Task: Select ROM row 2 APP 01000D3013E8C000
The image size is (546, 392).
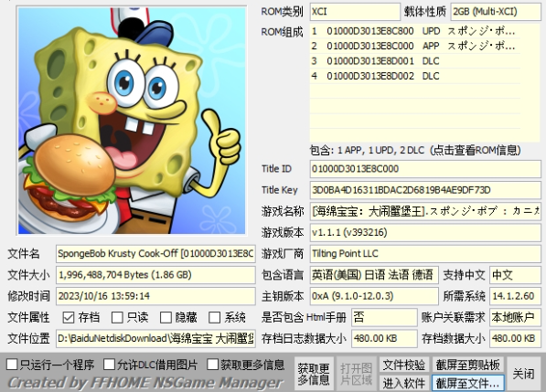Action: tap(415, 46)
